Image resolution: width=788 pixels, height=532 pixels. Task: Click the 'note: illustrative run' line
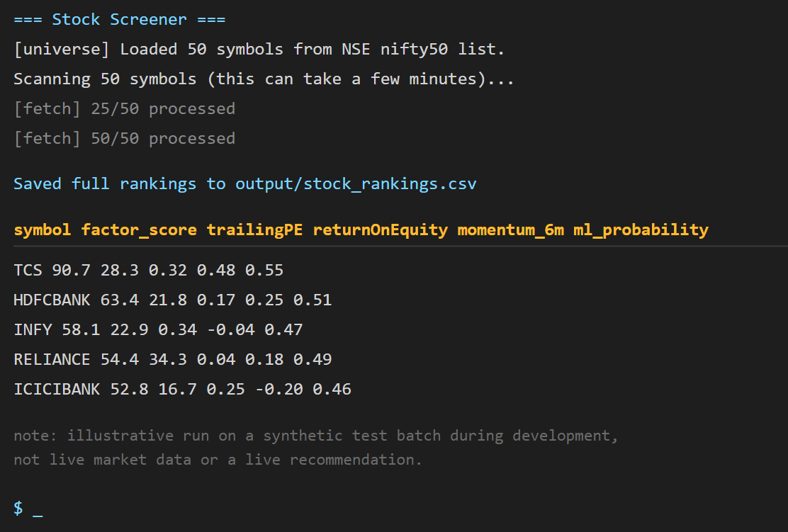click(315, 436)
